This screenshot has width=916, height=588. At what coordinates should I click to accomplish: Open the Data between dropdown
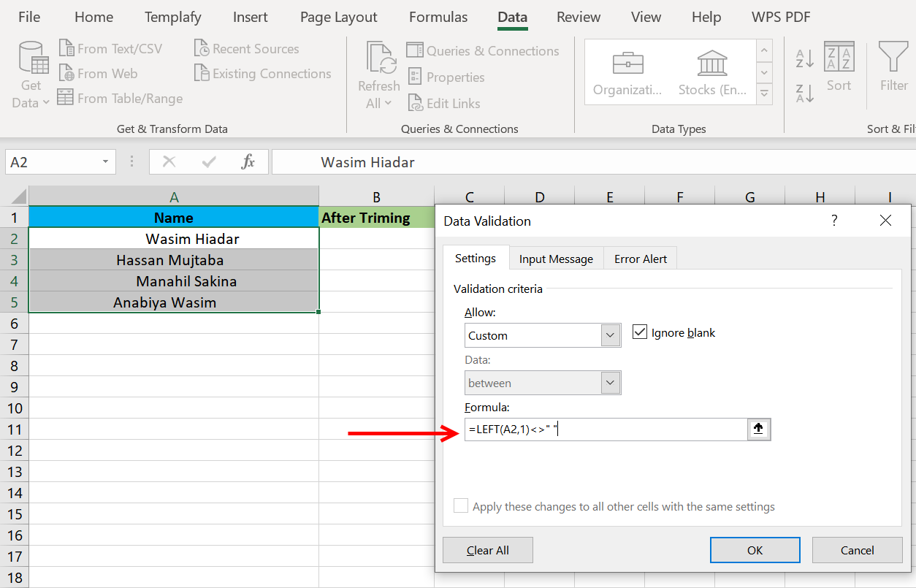(610, 382)
